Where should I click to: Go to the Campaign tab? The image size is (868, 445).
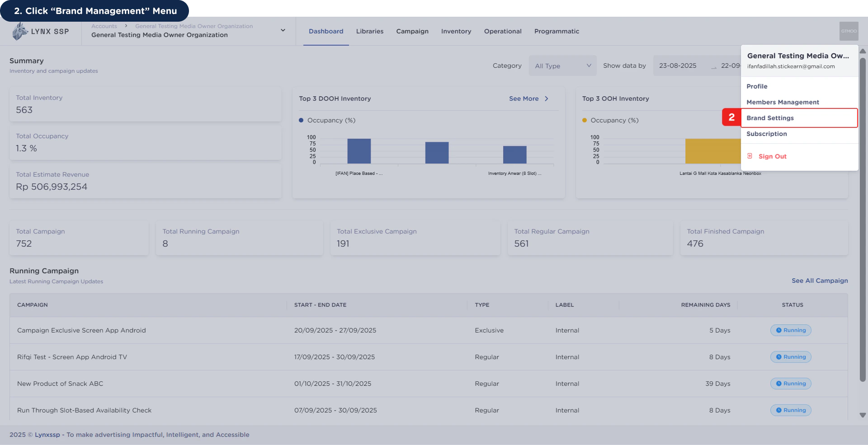(x=412, y=31)
